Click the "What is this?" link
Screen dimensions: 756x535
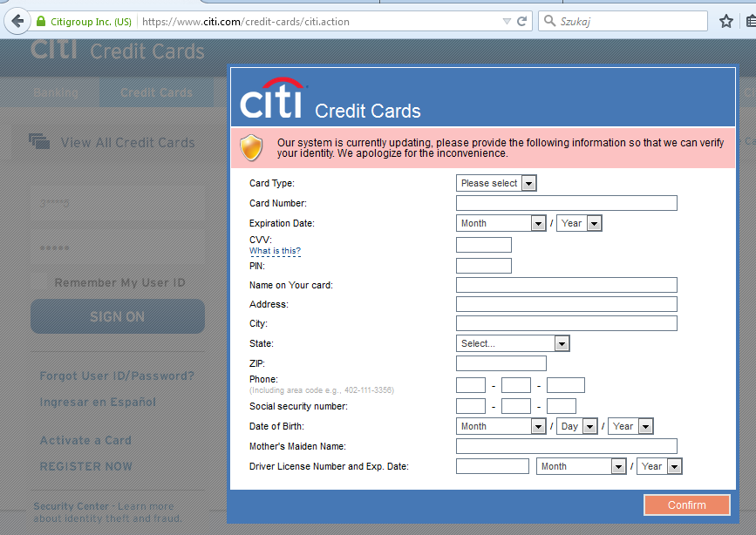275,251
